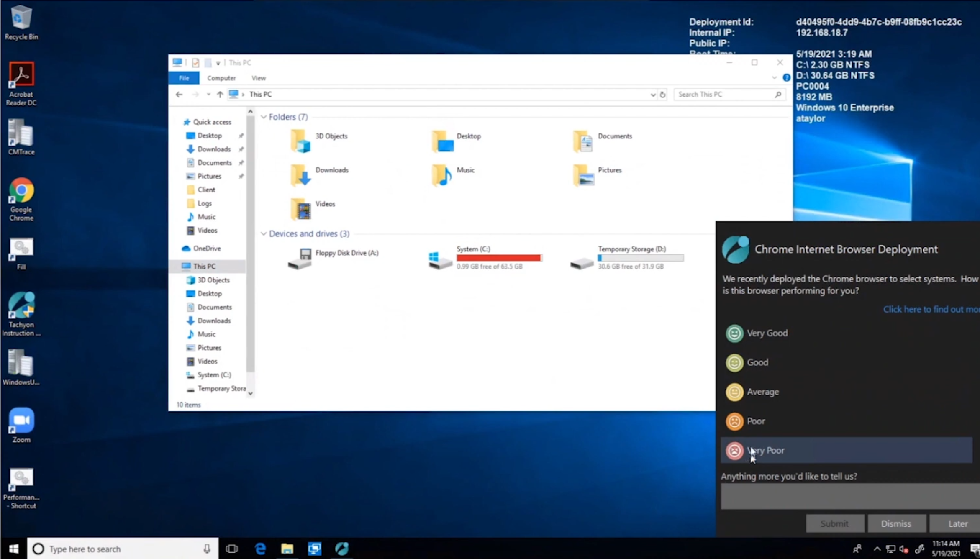Select the System (C:) drive
Image resolution: width=980 pixels, height=559 pixels.
[485, 258]
